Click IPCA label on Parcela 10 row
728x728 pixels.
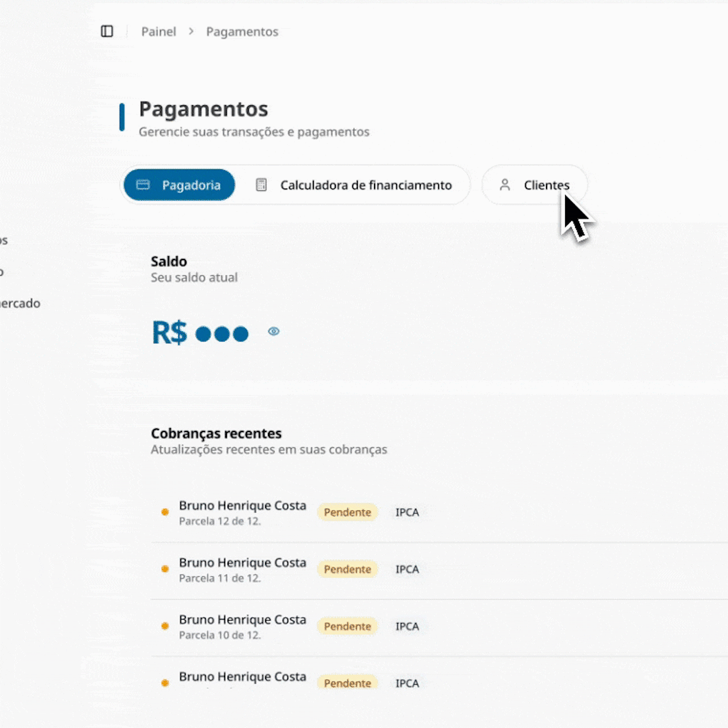(x=407, y=626)
